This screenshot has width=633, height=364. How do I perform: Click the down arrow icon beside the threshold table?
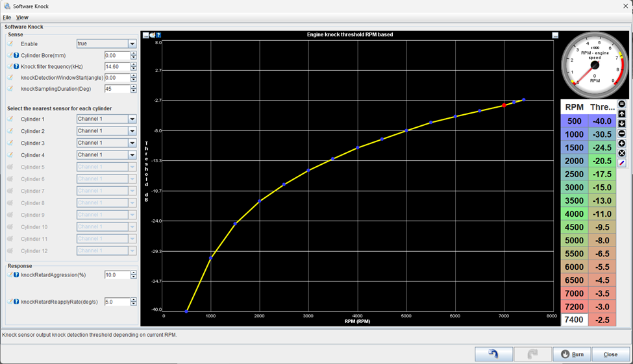[x=622, y=124]
